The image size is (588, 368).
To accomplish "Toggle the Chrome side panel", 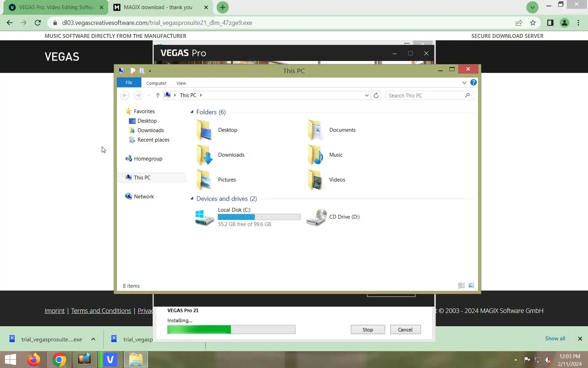I will click(x=550, y=23).
